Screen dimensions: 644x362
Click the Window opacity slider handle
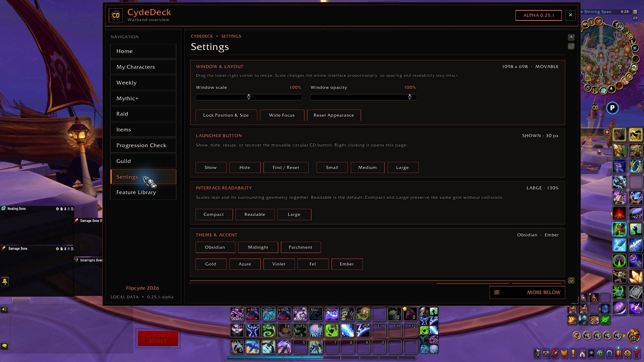point(410,97)
